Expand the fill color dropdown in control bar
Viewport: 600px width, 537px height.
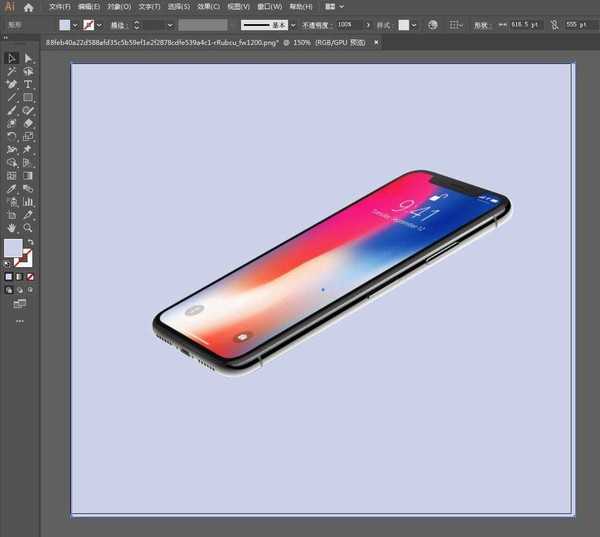tap(77, 24)
